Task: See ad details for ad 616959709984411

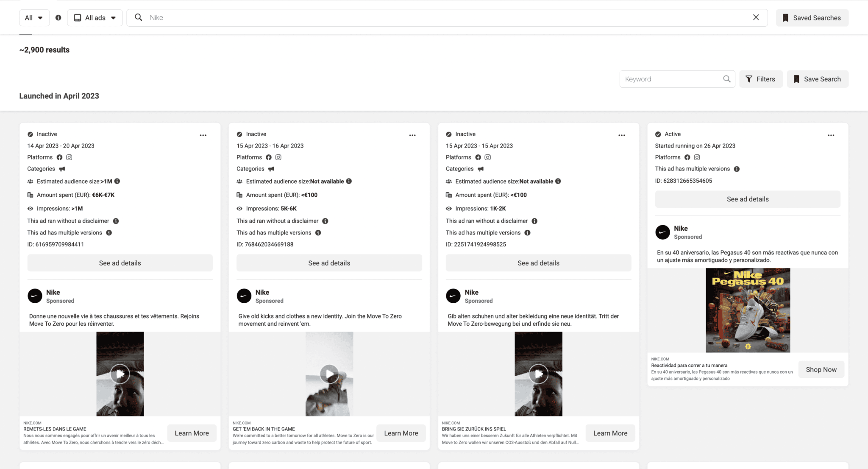Action: 120,263
